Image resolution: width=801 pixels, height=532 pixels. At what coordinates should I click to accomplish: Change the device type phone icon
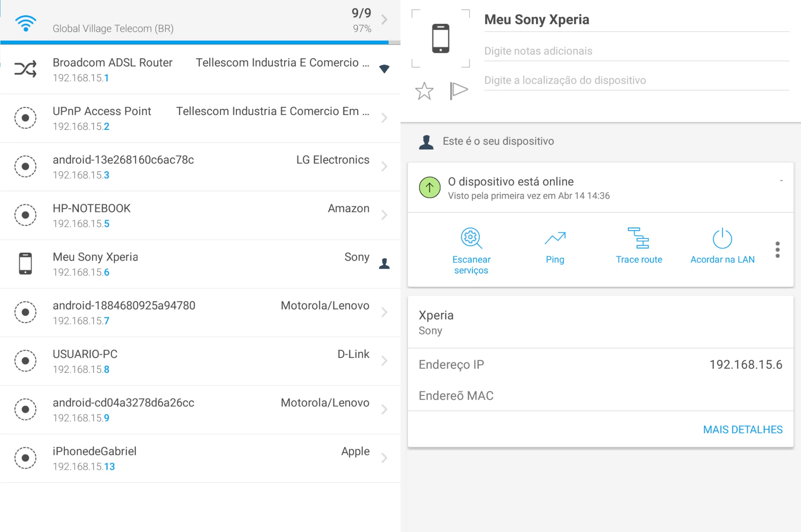pos(440,38)
